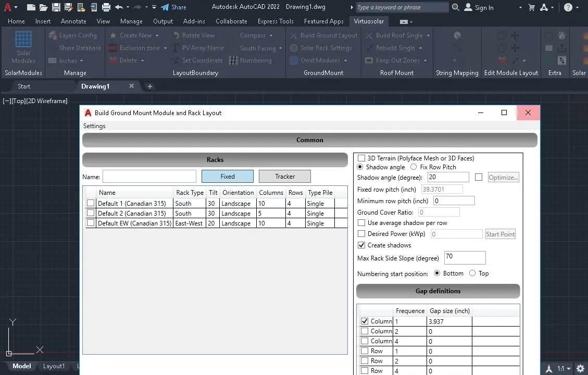This screenshot has width=588, height=375.
Task: Check the Default 1 (Canadian 315) rack row
Action: [x=91, y=203]
